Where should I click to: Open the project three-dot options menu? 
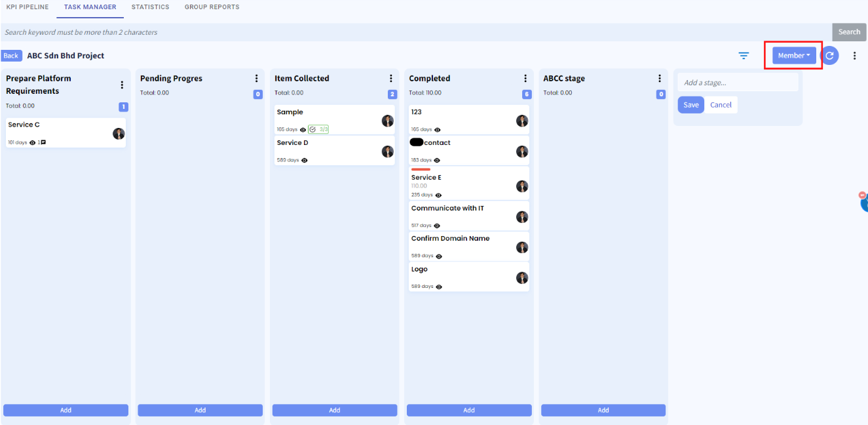(854, 56)
